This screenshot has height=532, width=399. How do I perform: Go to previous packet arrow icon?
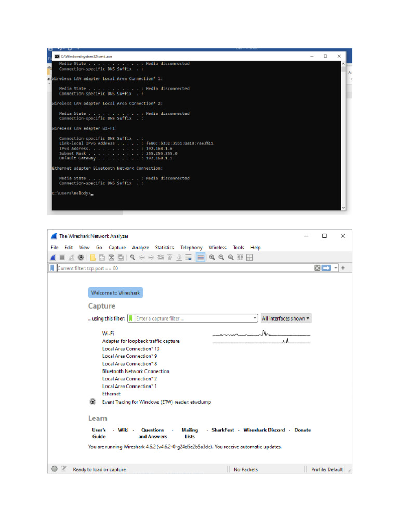pyautogui.click(x=142, y=258)
